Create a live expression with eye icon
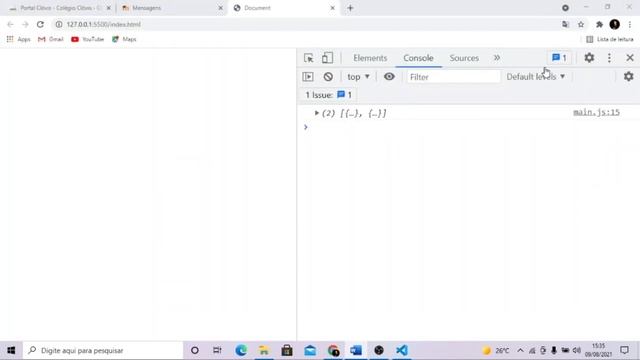 pyautogui.click(x=389, y=76)
